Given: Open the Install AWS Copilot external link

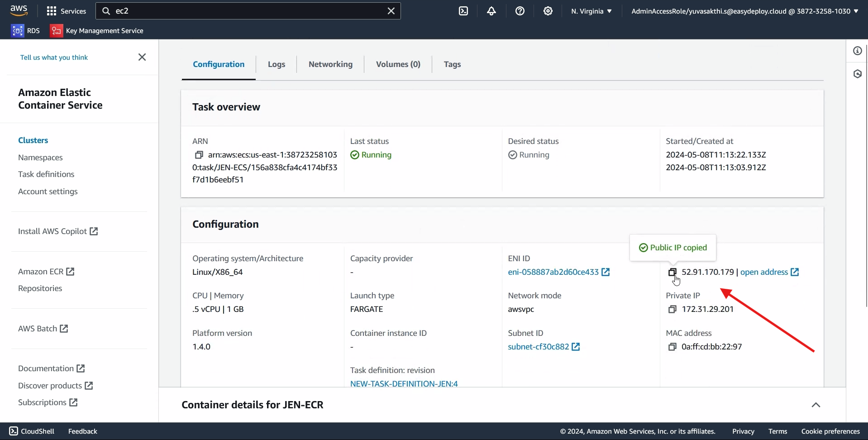Looking at the screenshot, I should pos(58,231).
